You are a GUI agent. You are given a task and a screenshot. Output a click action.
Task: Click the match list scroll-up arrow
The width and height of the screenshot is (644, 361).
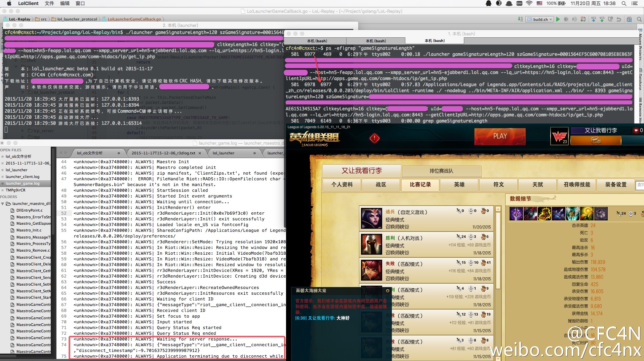(498, 209)
